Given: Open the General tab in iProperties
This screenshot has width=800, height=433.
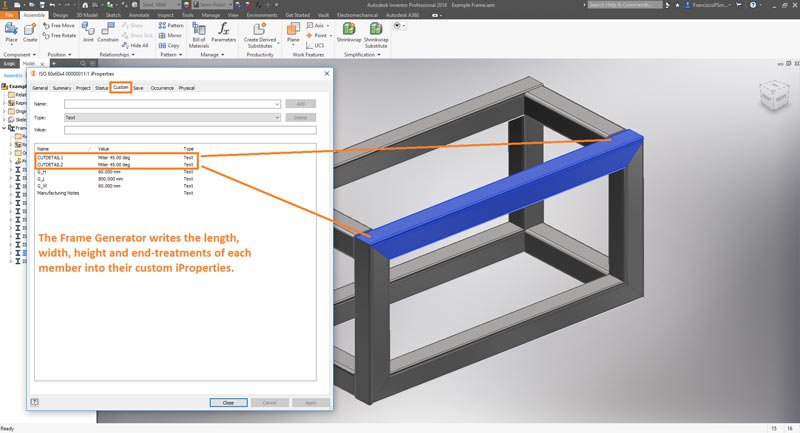Looking at the screenshot, I should coord(40,88).
